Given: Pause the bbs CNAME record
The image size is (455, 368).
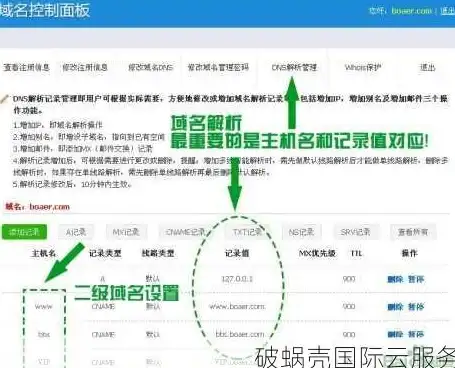Looking at the screenshot, I should pos(416,334).
